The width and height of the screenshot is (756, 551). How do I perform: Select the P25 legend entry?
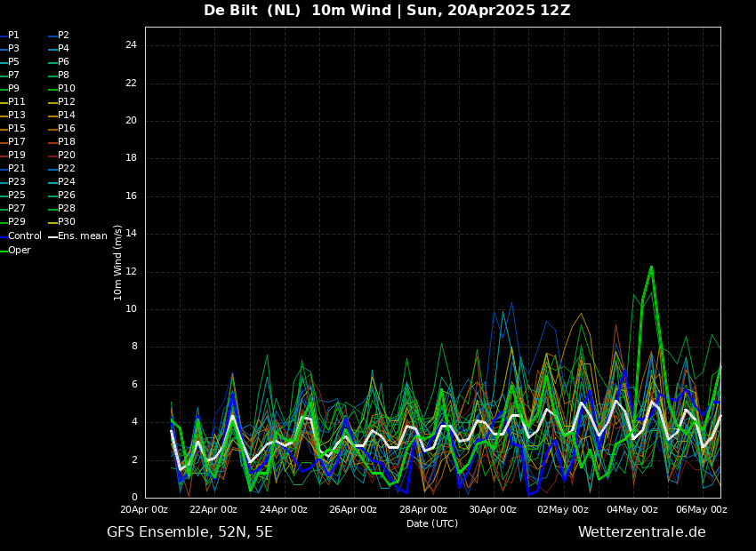[12, 195]
